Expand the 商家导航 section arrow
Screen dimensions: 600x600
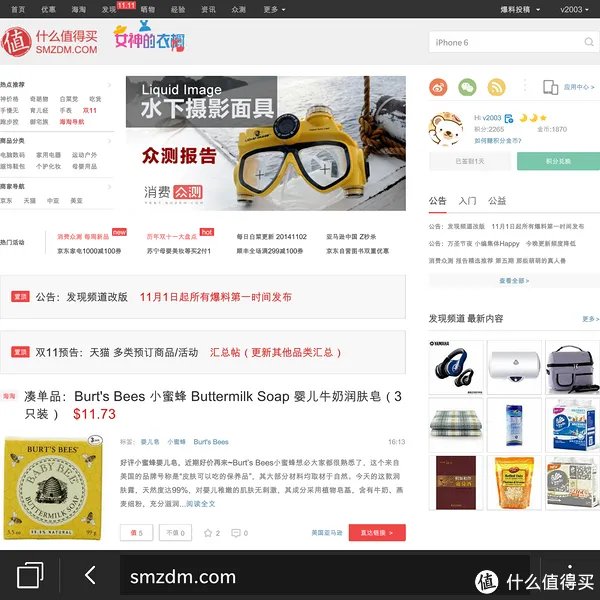click(109, 187)
